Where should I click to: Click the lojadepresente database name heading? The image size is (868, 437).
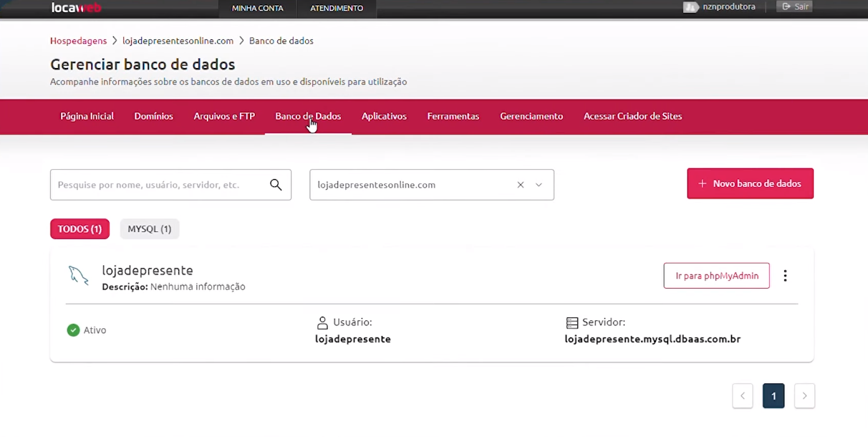pos(148,270)
